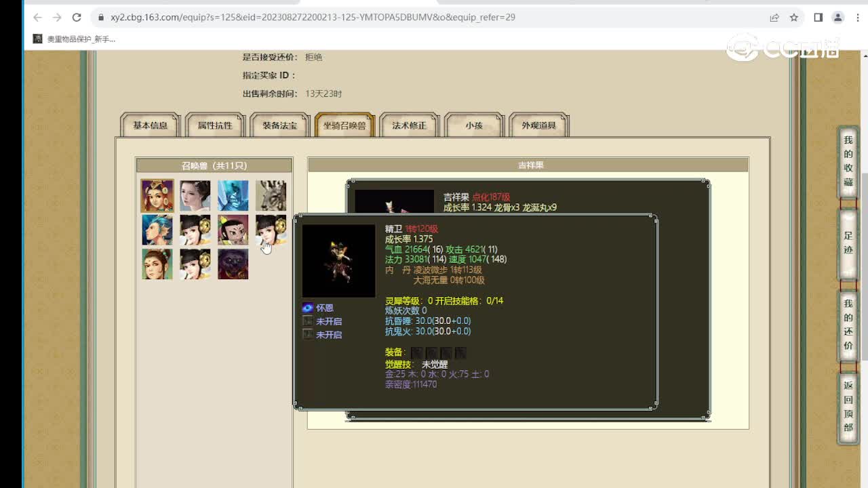This screenshot has height=488, width=868.
Task: Open 我的还价 in right sidebar
Action: click(848, 325)
